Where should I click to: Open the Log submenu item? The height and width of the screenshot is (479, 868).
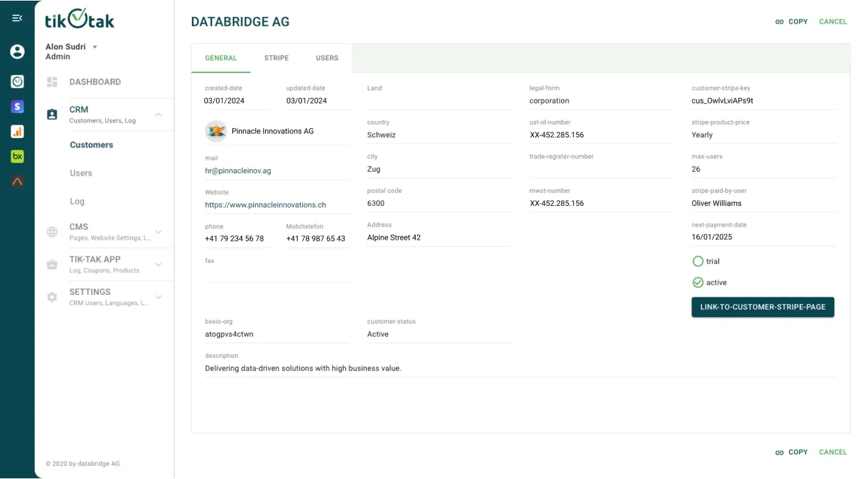click(x=77, y=201)
